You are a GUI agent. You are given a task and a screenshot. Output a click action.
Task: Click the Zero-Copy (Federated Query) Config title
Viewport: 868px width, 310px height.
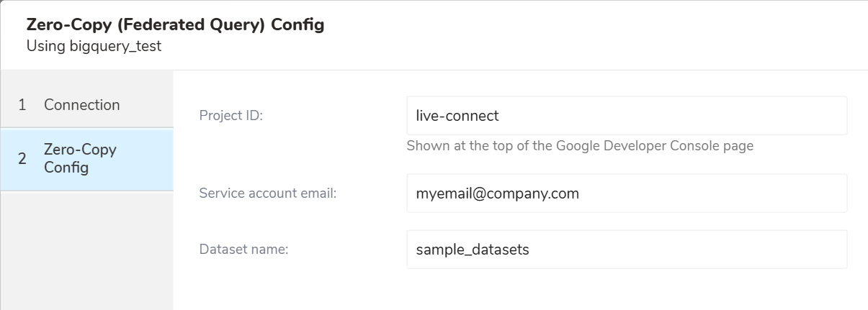tap(175, 24)
